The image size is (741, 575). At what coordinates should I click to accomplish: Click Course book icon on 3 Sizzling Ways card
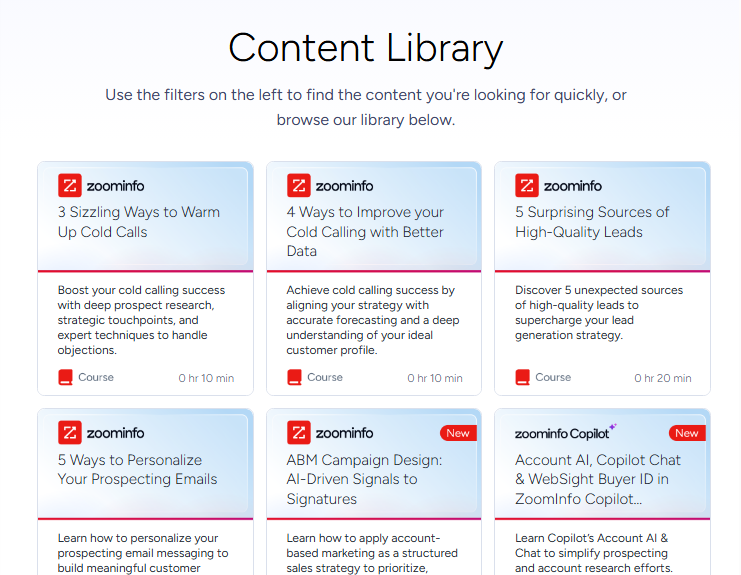(65, 378)
